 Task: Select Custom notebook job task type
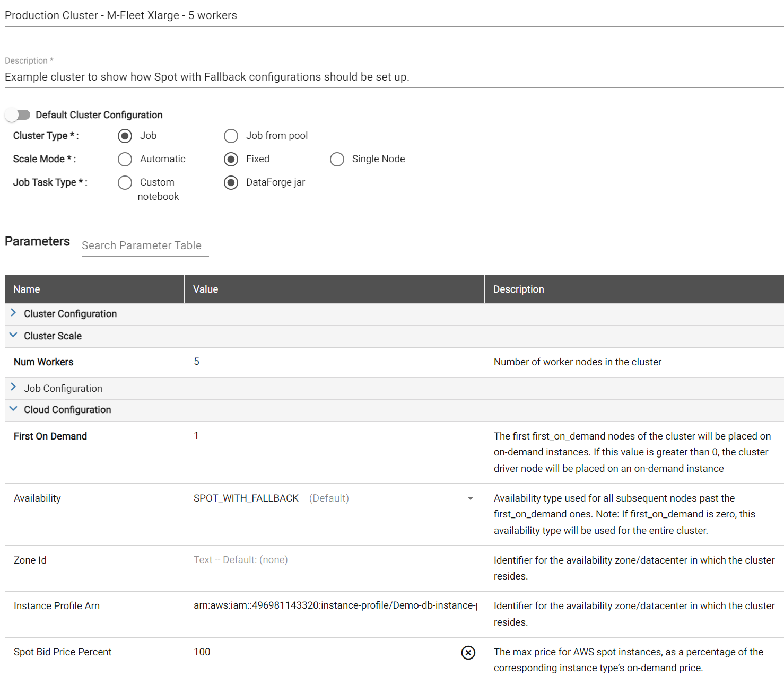(125, 183)
